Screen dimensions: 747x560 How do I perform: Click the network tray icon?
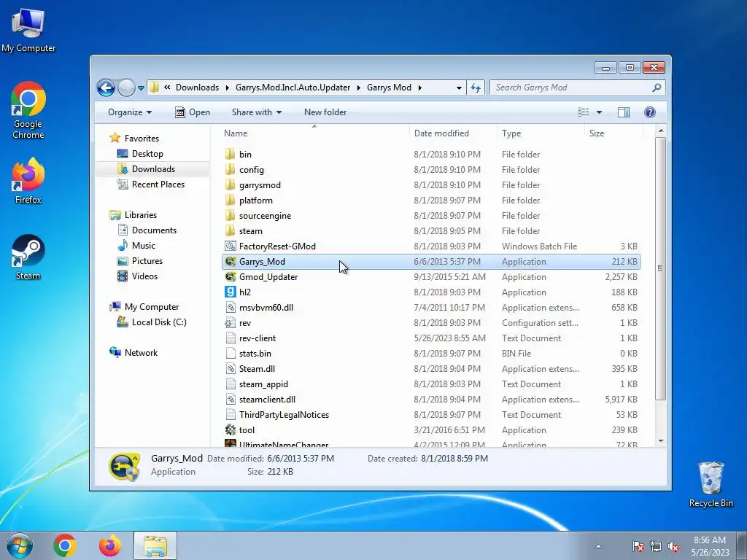[656, 547]
